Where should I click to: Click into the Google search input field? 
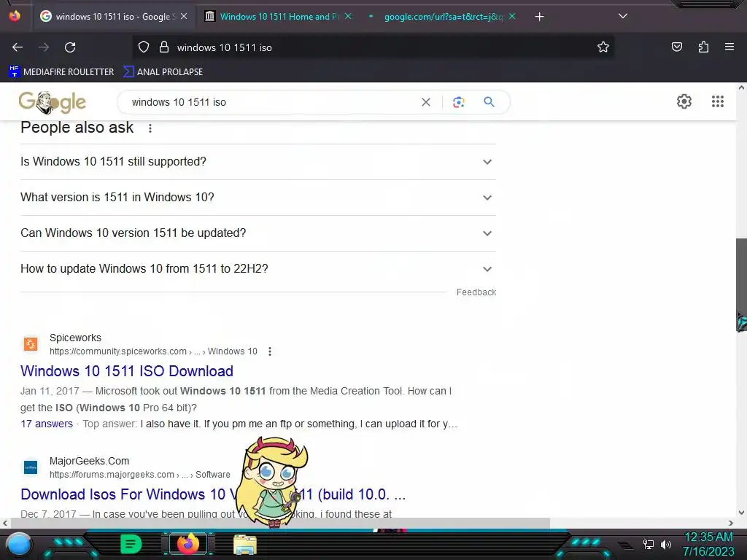click(x=271, y=102)
